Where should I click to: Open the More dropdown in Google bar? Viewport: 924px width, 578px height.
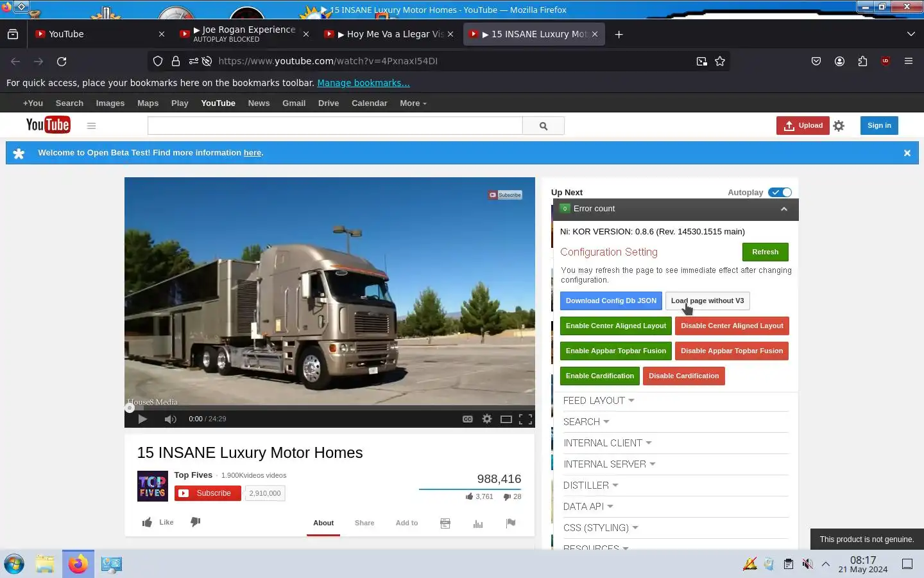point(413,103)
